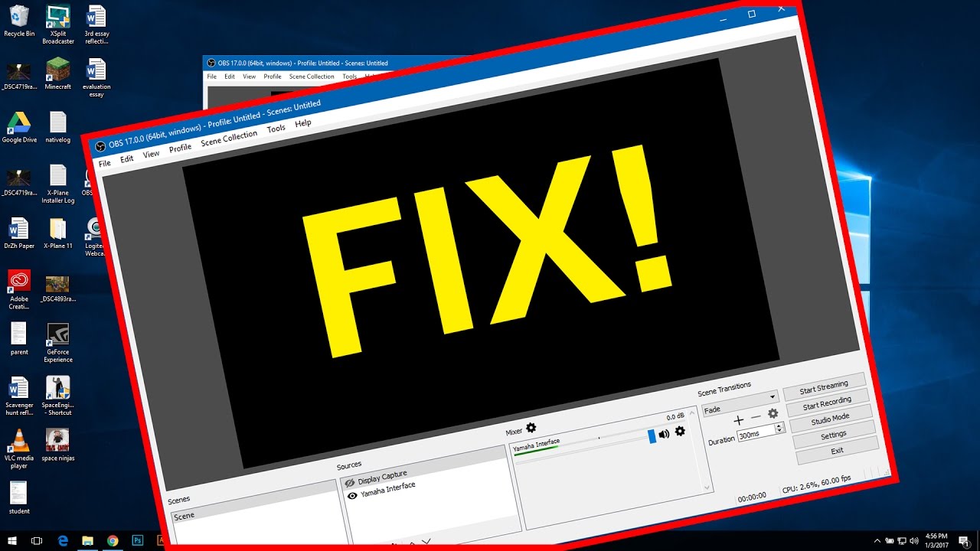This screenshot has width=980, height=551.
Task: Click the Start Streaming button
Action: click(824, 386)
